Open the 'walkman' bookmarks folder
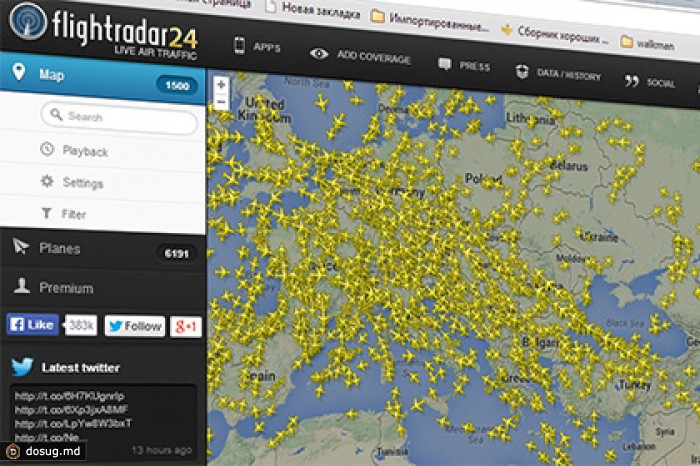Viewport: 700px width, 466px height. (648, 43)
